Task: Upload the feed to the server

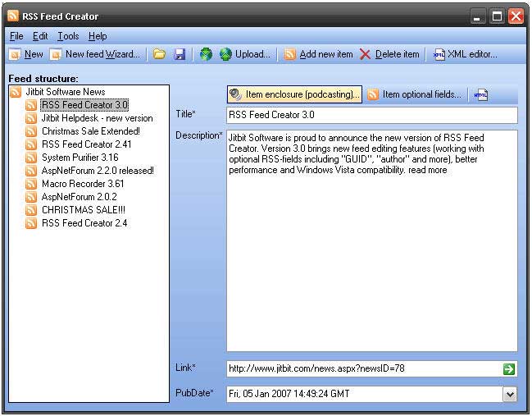Action: (245, 54)
